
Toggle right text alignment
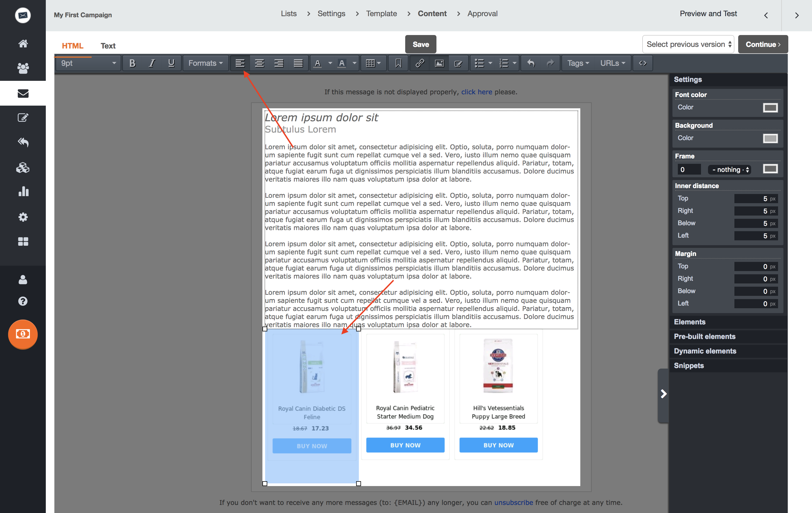(279, 63)
